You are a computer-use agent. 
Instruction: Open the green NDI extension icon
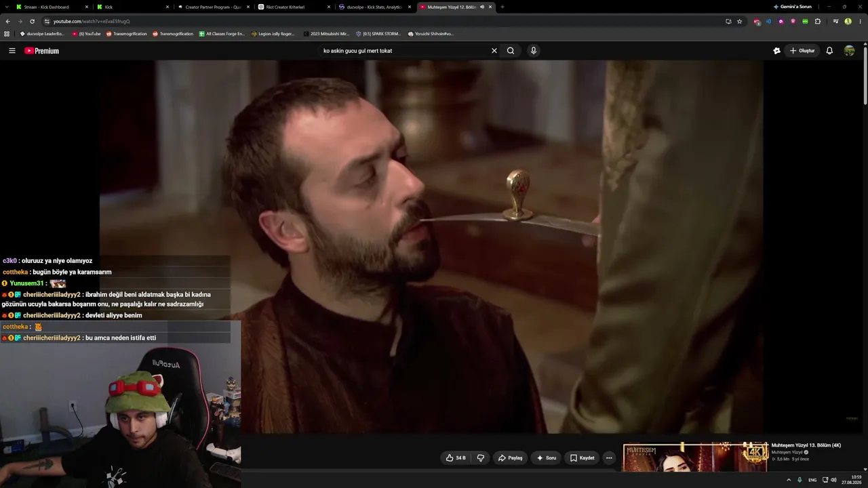click(805, 21)
